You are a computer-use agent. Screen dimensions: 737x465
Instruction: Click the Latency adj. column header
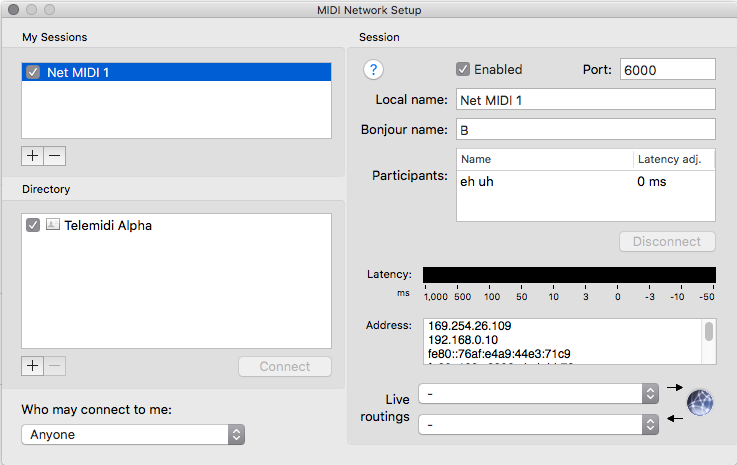(x=673, y=159)
